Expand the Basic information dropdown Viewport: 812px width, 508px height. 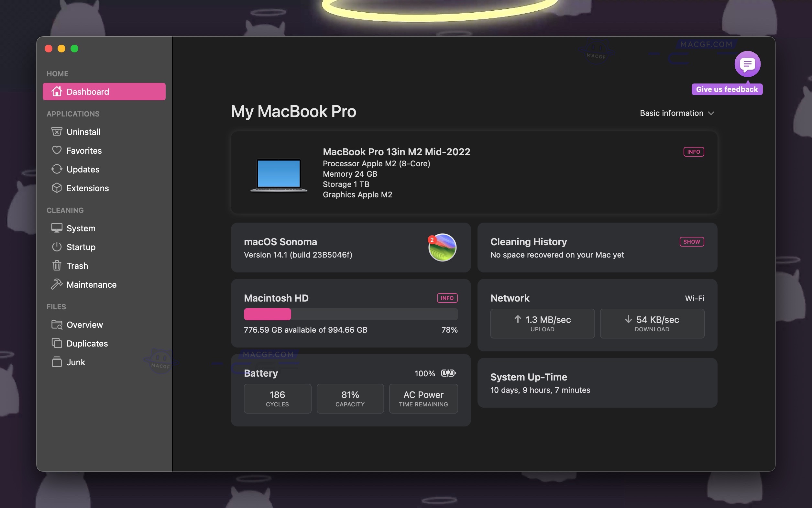pyautogui.click(x=677, y=113)
